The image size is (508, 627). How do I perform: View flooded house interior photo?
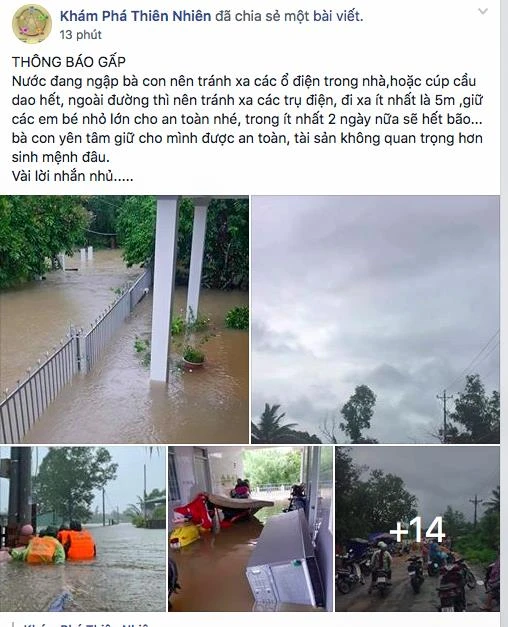tap(250, 529)
